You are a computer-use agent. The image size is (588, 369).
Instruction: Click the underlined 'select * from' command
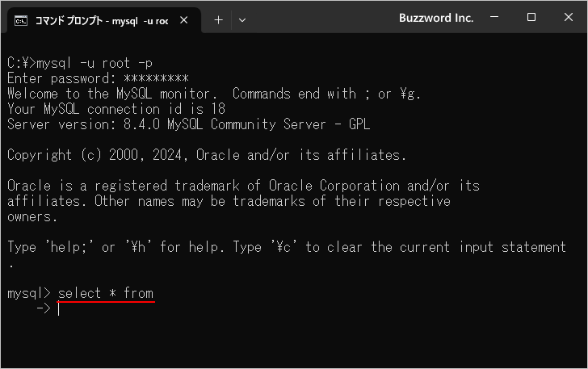coord(106,293)
